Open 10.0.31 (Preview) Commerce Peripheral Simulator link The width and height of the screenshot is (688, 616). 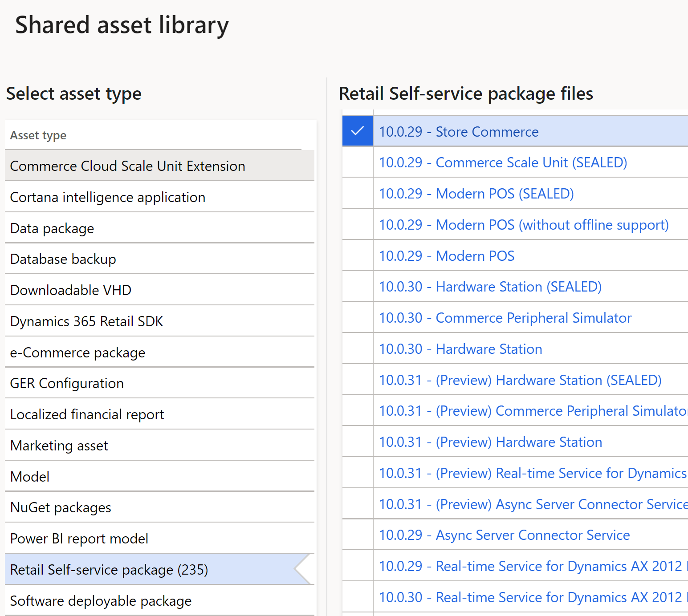tap(533, 411)
